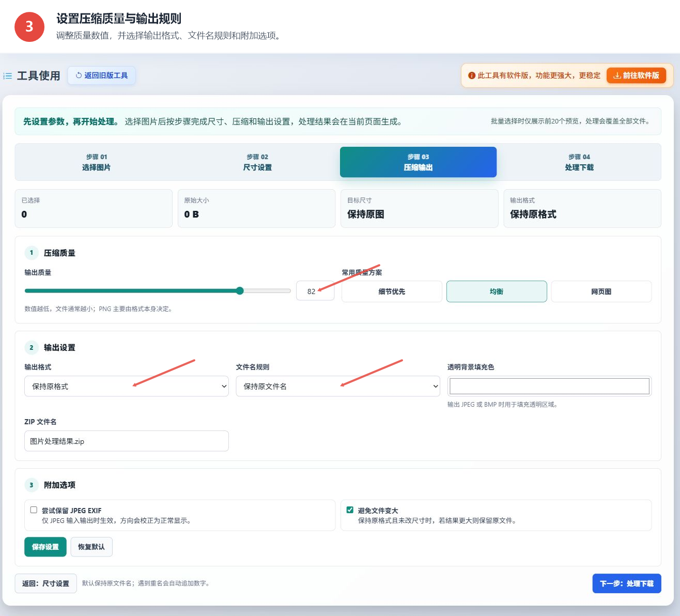Switch to 步骤 01 选择图片 tab

[96, 162]
